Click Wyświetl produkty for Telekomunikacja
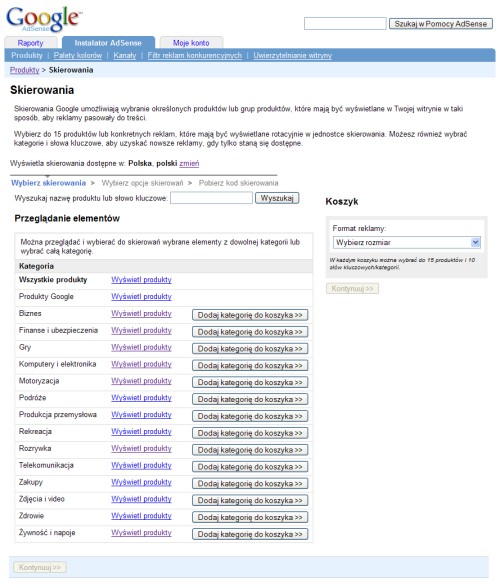The image size is (500, 588). 141,465
